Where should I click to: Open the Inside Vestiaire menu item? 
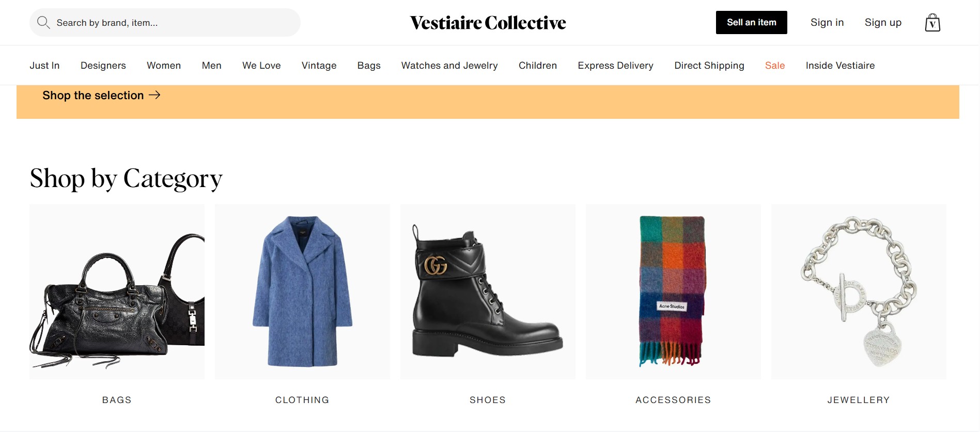click(840, 66)
